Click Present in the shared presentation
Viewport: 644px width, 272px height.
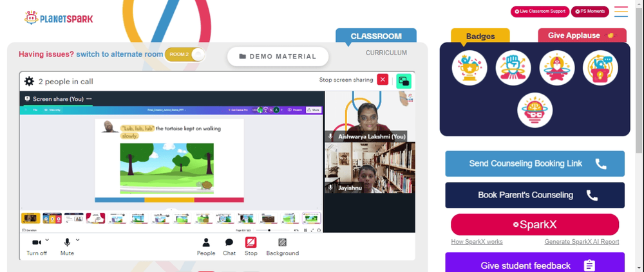[x=295, y=110]
